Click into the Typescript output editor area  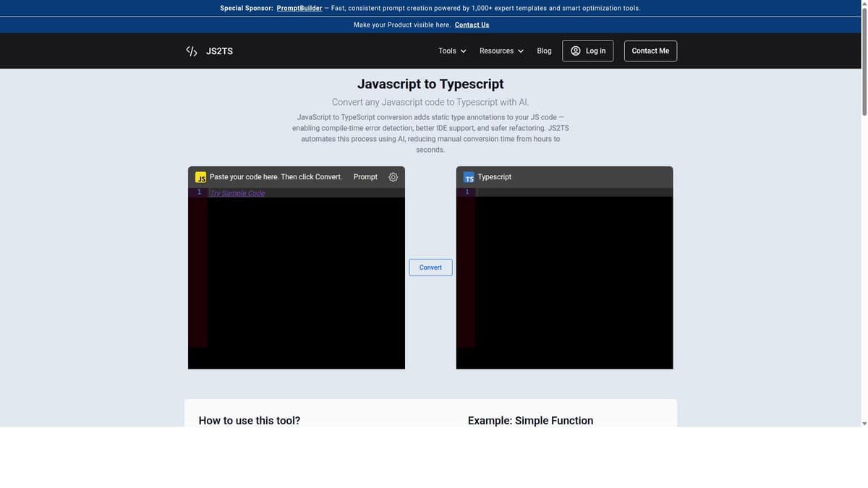(574, 278)
